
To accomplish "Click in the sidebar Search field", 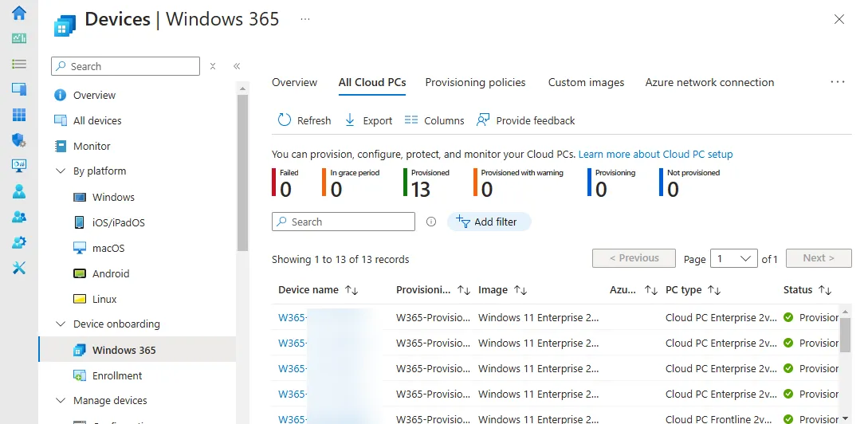I will pyautogui.click(x=125, y=66).
